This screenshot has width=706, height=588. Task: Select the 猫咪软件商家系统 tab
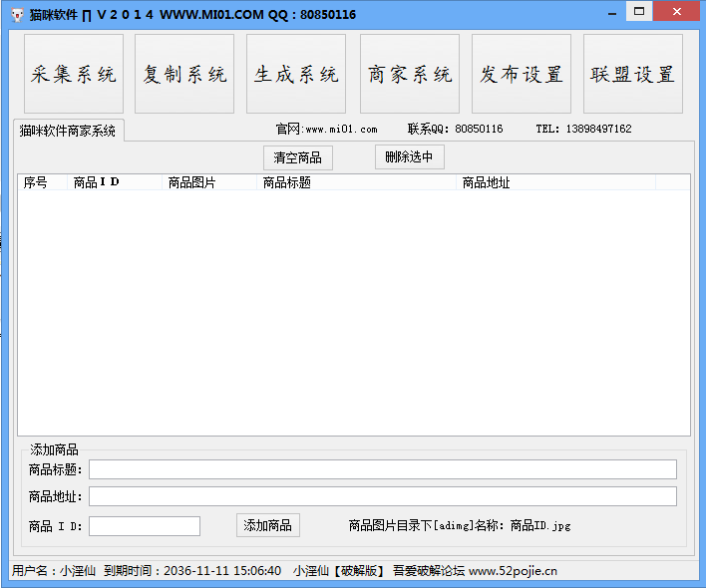coord(68,131)
